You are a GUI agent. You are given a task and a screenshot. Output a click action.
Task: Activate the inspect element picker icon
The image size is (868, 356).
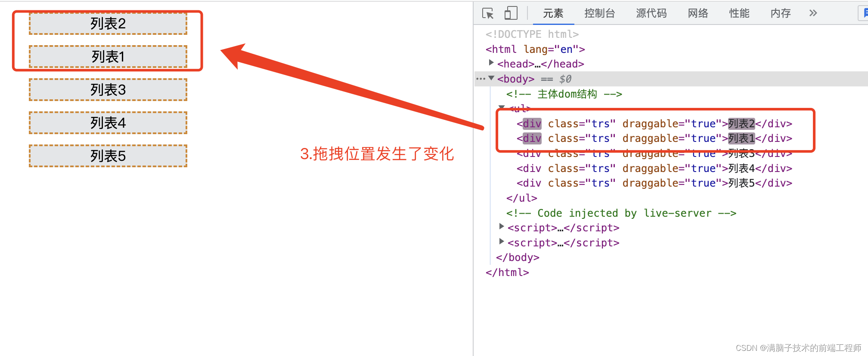[x=488, y=13]
